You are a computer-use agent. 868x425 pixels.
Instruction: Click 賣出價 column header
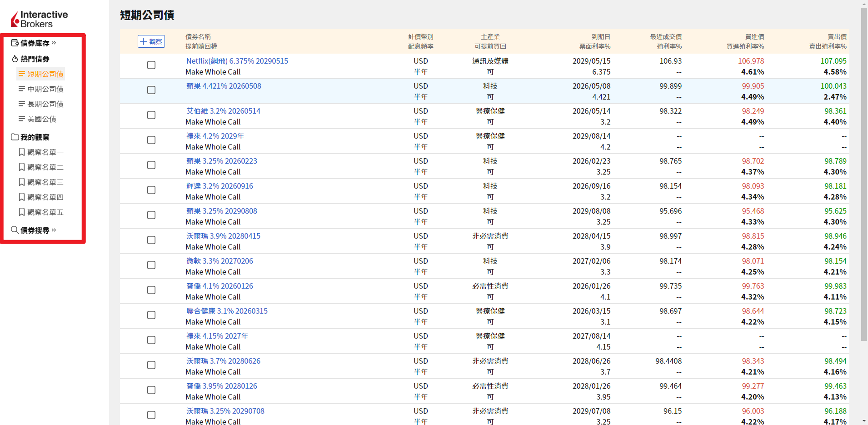837,37
